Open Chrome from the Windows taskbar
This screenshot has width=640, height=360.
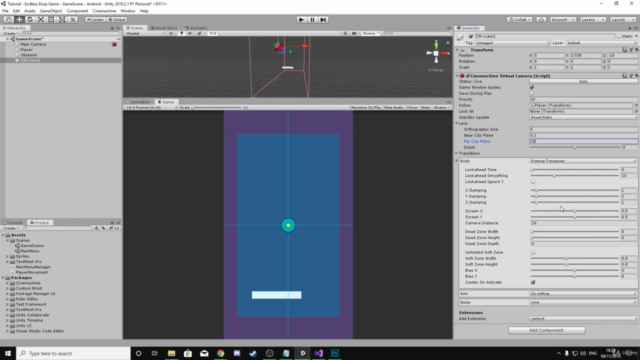point(220,353)
